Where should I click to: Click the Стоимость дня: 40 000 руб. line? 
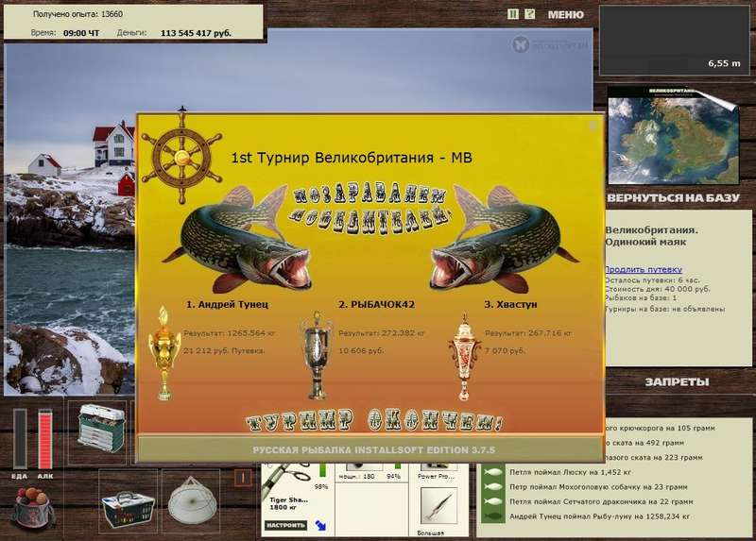657,289
